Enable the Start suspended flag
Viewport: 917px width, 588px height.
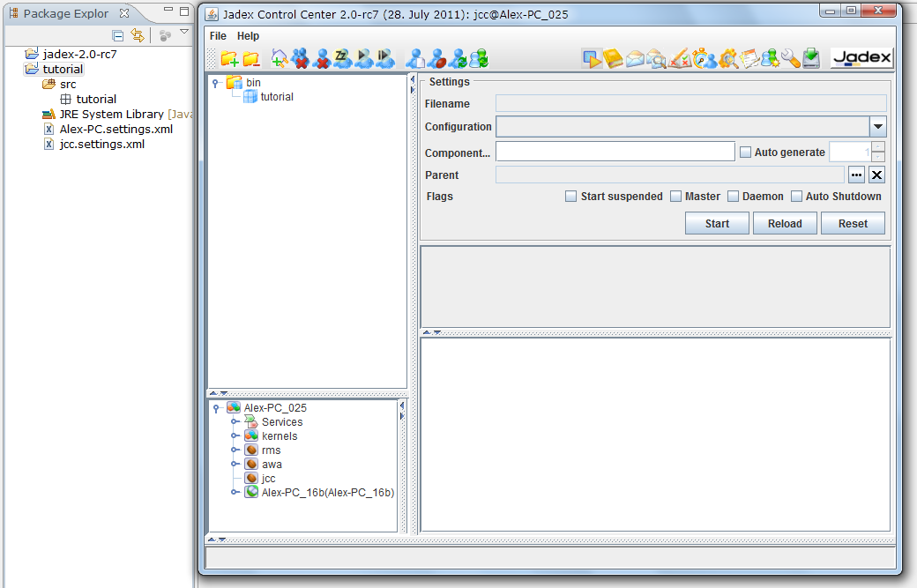[570, 196]
